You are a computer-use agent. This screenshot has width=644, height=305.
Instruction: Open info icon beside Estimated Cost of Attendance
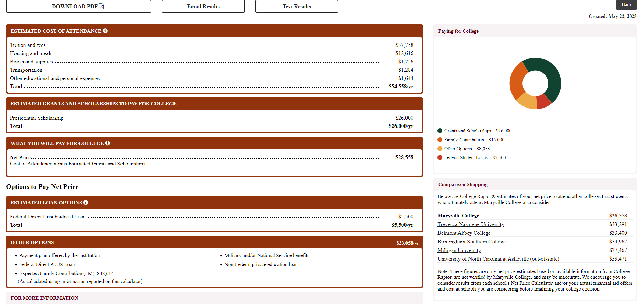click(105, 31)
